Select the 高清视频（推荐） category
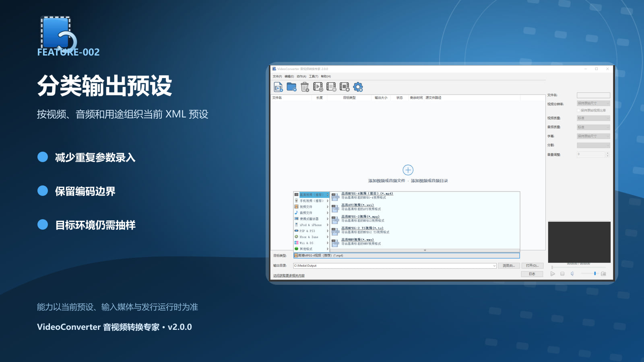 click(312, 195)
